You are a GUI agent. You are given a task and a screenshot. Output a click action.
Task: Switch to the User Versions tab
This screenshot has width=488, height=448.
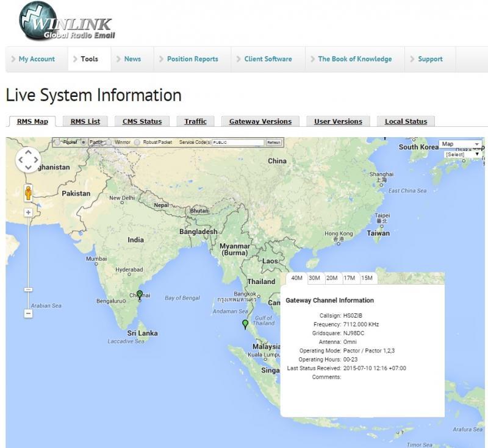coord(339,121)
